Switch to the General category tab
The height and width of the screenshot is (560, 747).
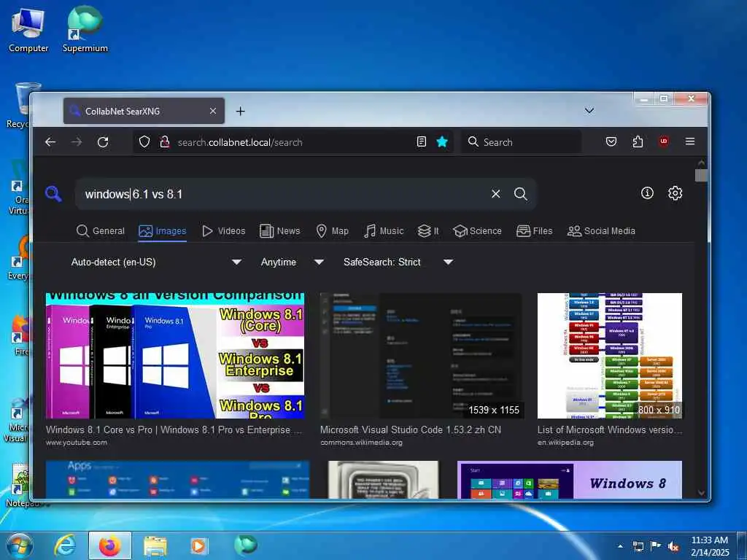point(101,231)
